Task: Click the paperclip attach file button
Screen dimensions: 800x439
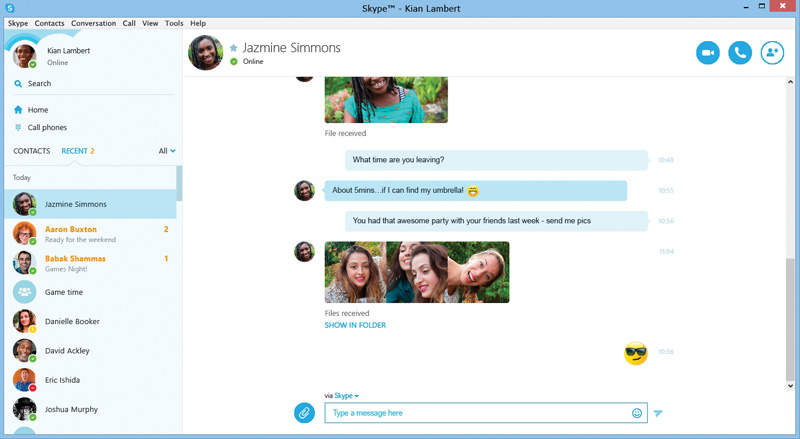Action: point(304,413)
